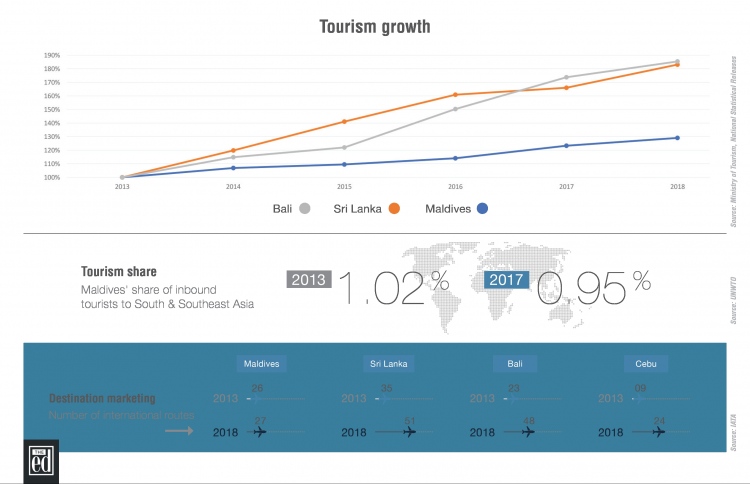
Task: Click the blue 2017 year badge
Action: coord(506,280)
